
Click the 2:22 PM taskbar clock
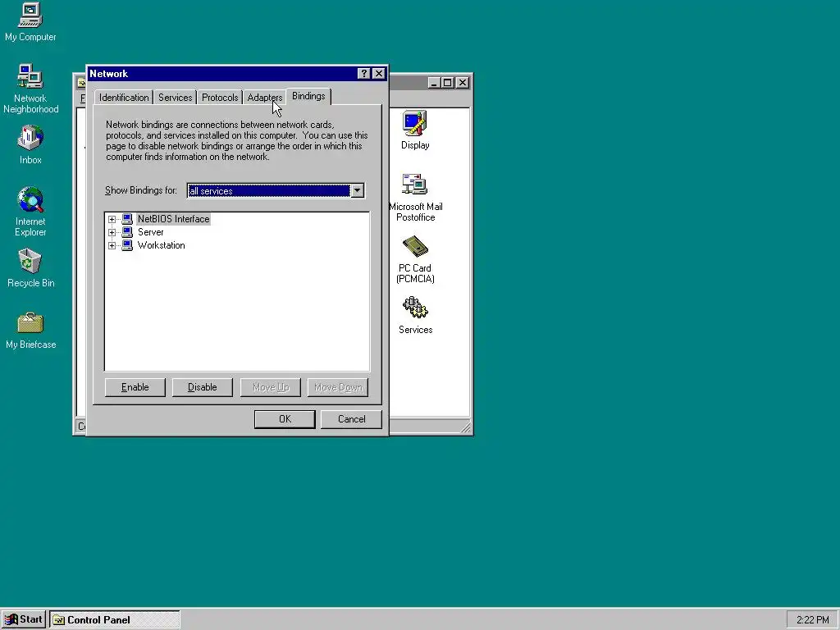(813, 620)
